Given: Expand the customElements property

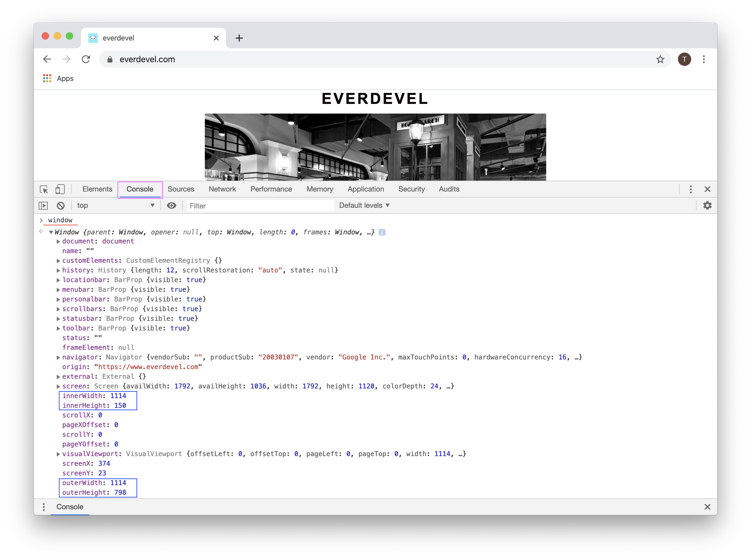Looking at the screenshot, I should [58, 261].
